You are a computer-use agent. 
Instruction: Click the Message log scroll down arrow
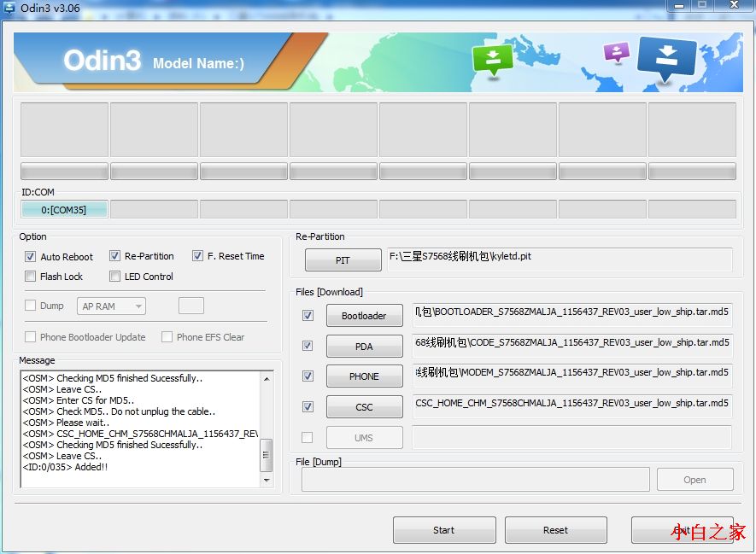tap(267, 481)
